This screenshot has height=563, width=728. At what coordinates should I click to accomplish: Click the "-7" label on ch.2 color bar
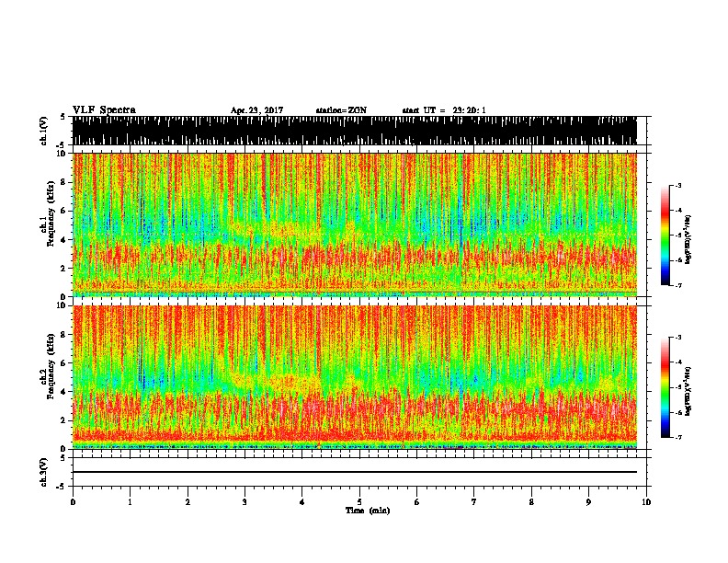point(677,438)
